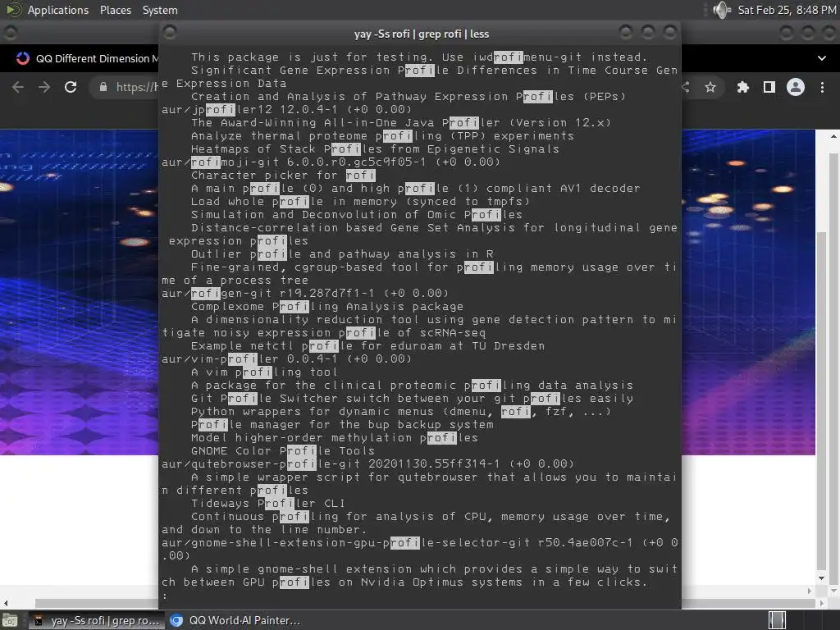Click 'Tideways Profiler CLI' line
The image size is (840, 630).
268,504
